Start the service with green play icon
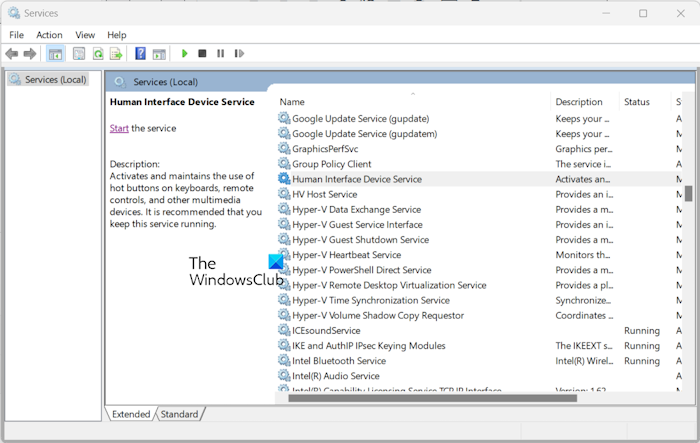 click(184, 54)
